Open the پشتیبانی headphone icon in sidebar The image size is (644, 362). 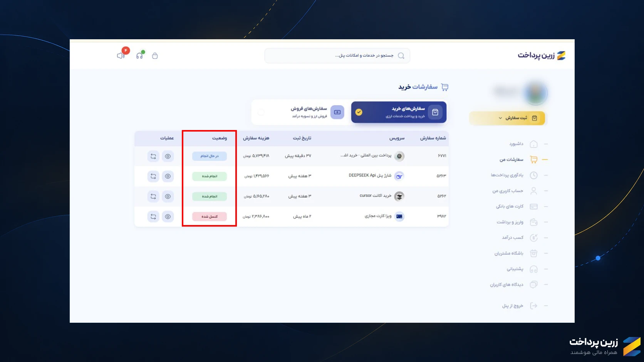533,269
